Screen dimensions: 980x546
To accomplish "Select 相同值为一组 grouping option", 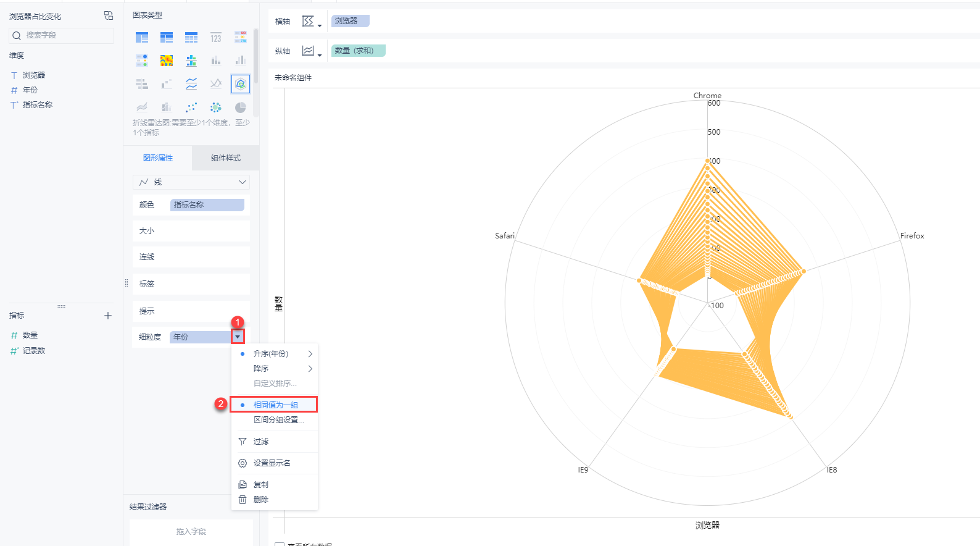I will click(275, 405).
